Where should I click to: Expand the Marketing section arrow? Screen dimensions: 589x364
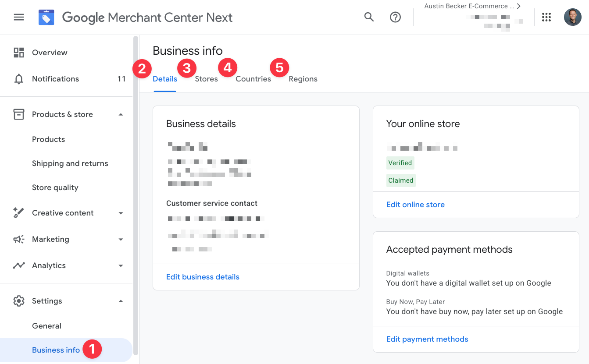click(x=121, y=240)
